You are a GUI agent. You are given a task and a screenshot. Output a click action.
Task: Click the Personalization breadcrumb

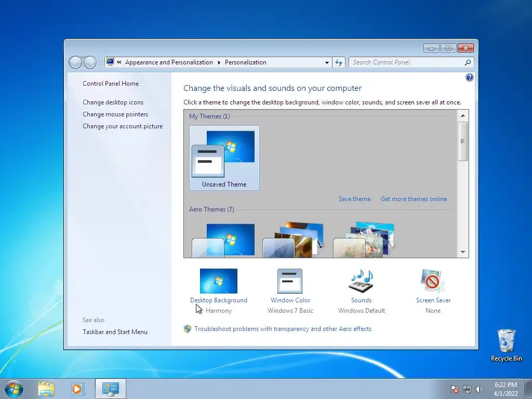[246, 62]
